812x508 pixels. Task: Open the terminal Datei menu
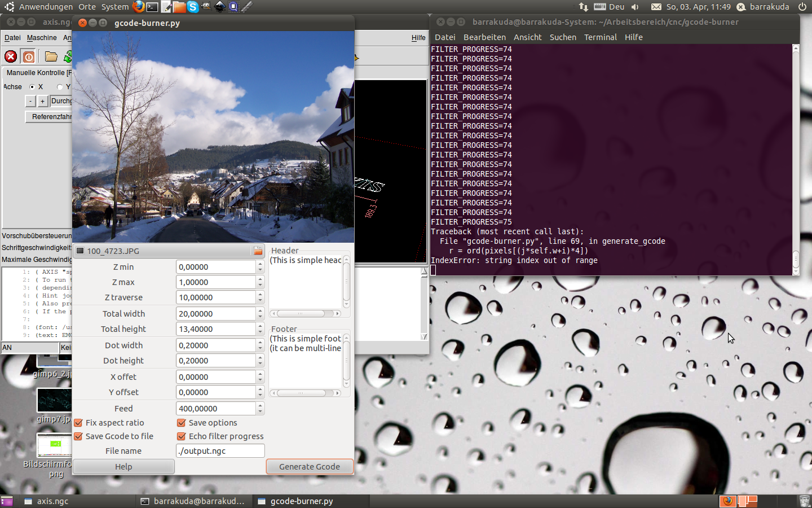pyautogui.click(x=445, y=37)
